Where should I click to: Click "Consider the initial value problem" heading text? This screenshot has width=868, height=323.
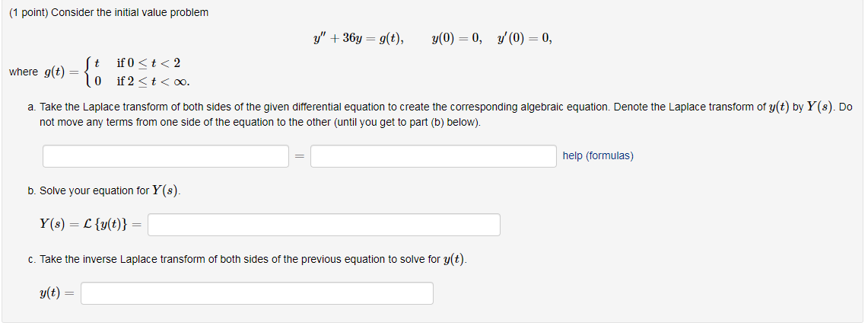point(129,13)
